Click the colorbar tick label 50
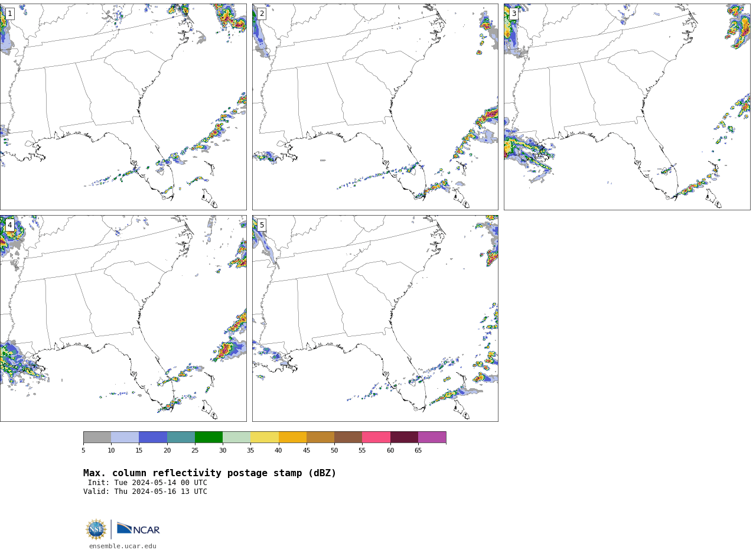Viewport: 756px width, 553px height. (334, 451)
